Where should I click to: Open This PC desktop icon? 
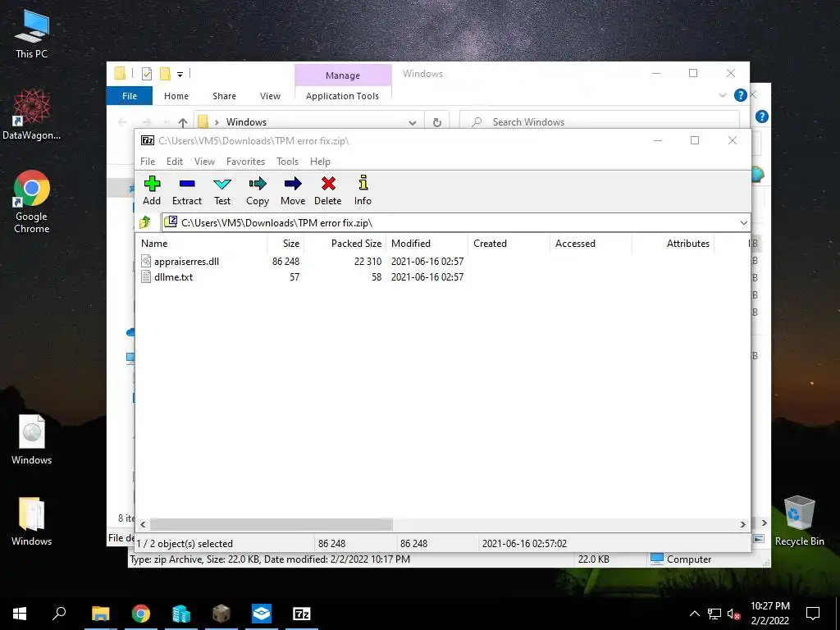pyautogui.click(x=32, y=34)
